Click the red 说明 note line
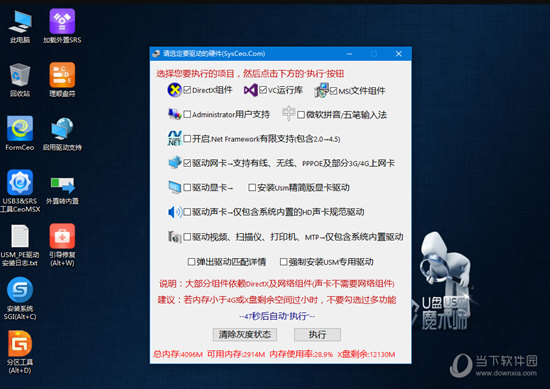550x389 pixels. pyautogui.click(x=277, y=283)
